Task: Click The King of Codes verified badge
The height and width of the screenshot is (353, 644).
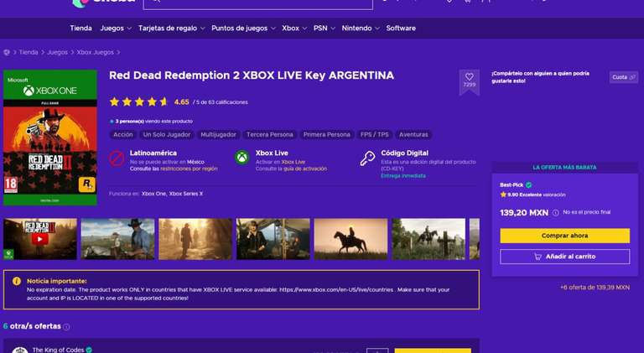Action: coord(89,350)
